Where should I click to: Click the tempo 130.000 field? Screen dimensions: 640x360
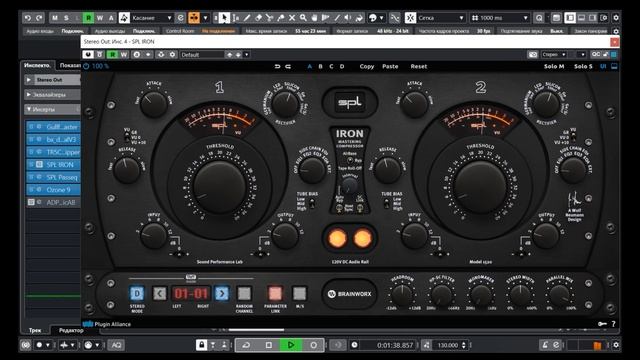449,345
